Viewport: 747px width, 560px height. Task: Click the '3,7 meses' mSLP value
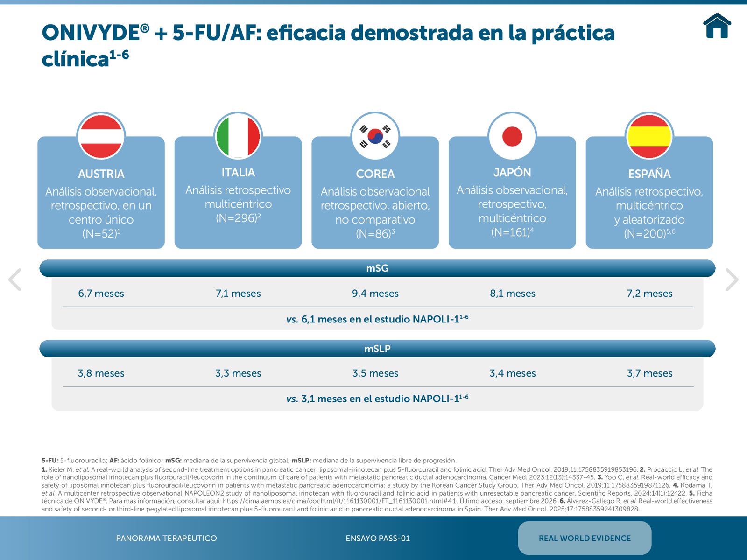click(649, 373)
